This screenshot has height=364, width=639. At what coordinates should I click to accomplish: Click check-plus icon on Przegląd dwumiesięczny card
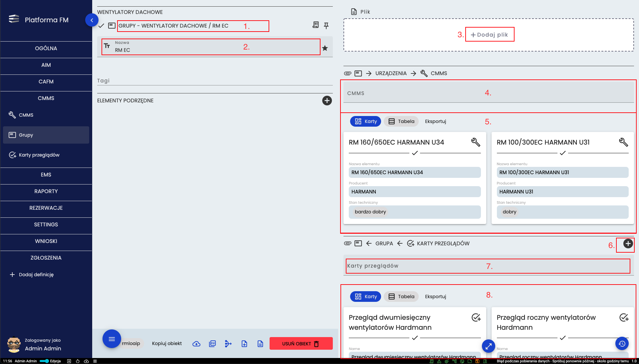click(476, 318)
